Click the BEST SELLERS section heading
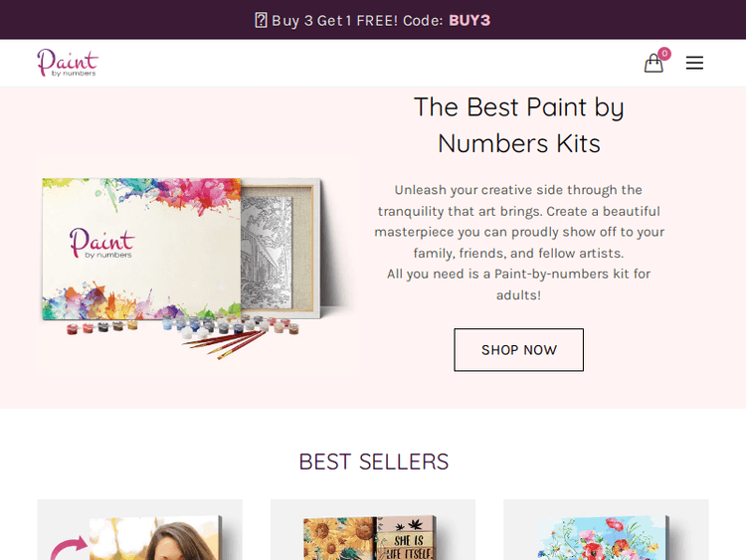This screenshot has width=746, height=560. (373, 462)
